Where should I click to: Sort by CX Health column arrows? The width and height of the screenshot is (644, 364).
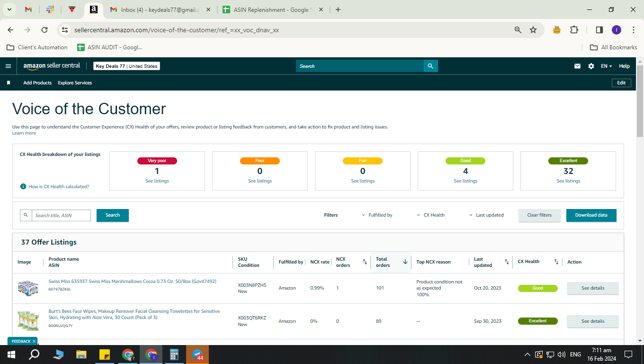click(x=556, y=262)
